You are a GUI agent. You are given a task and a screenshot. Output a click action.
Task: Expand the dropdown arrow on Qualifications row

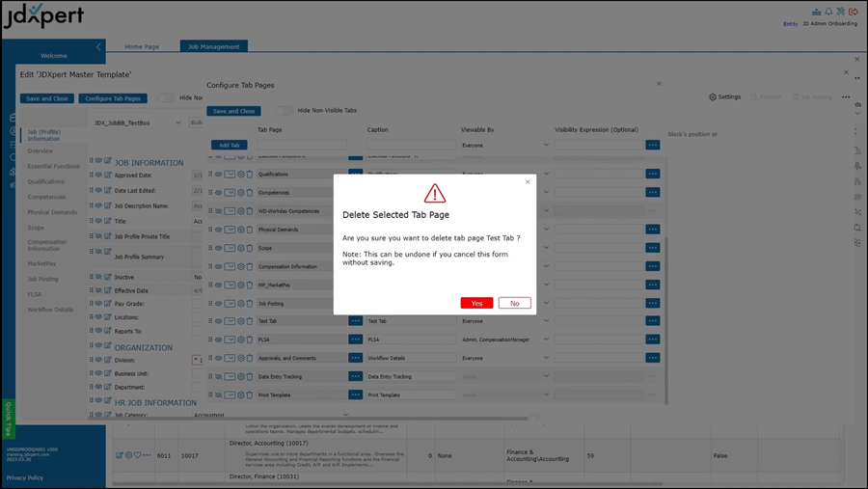pos(230,175)
